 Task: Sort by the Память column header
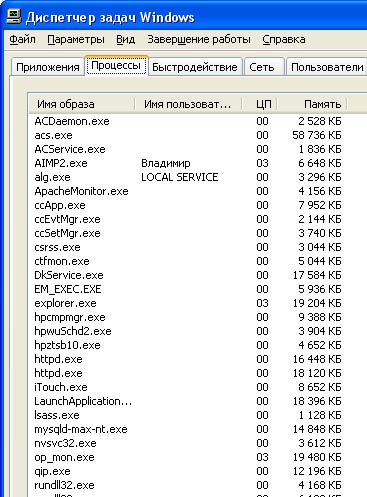[312, 104]
